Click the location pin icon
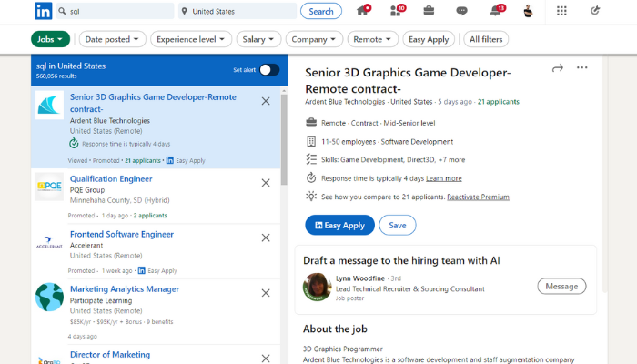This screenshot has width=637, height=364. pos(185,11)
